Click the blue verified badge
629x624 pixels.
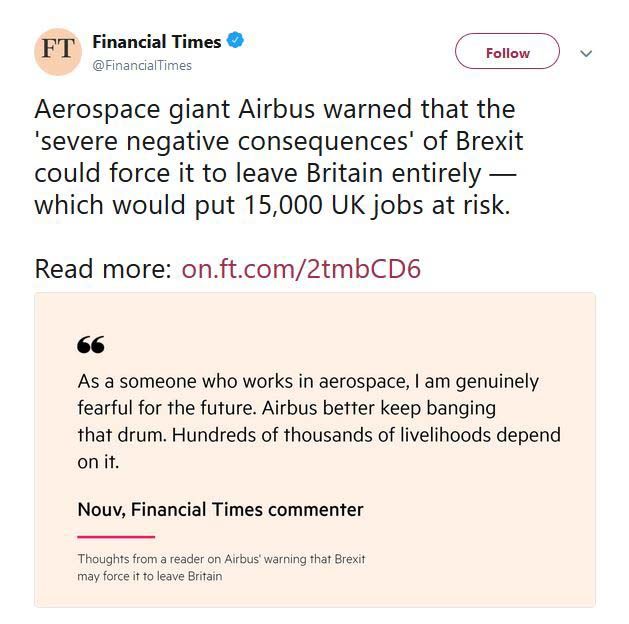click(x=236, y=42)
